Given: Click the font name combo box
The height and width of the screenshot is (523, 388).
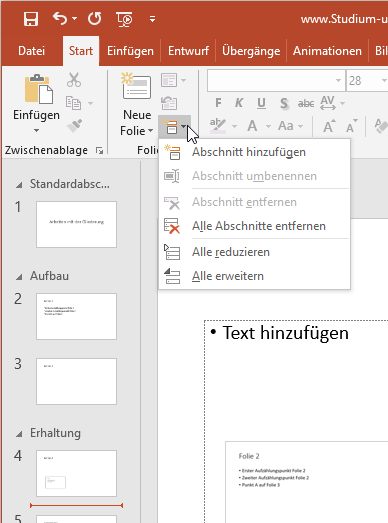Looking at the screenshot, I should click(276, 80).
